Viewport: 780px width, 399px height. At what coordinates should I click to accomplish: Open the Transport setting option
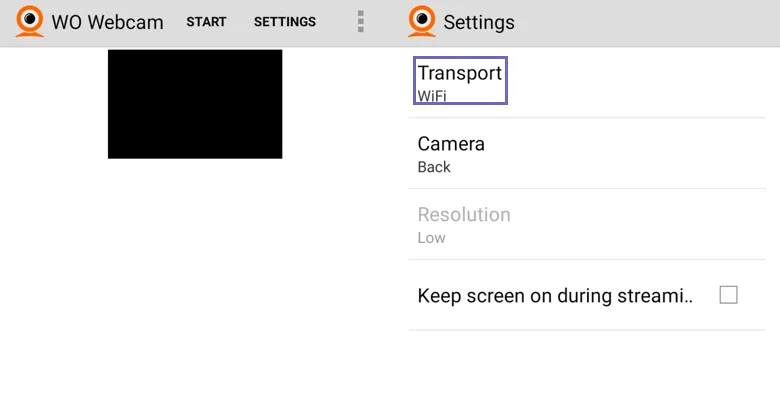(x=586, y=83)
